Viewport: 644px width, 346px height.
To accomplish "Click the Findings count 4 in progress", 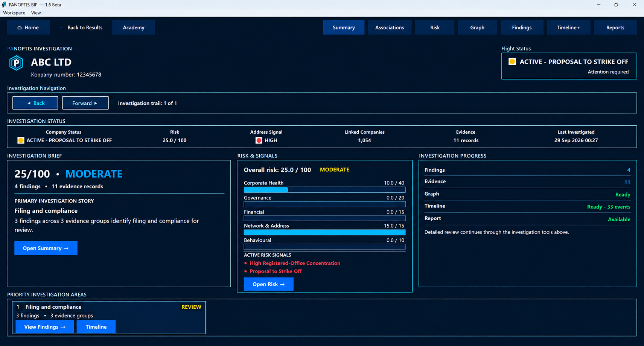I will click(629, 170).
